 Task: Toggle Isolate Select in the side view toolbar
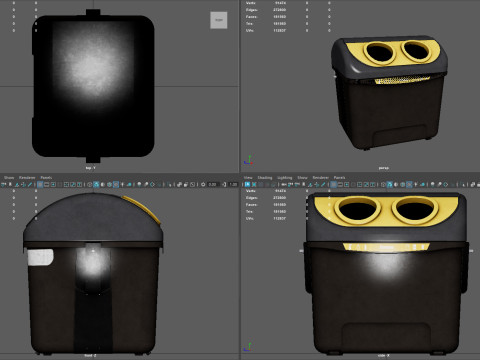pyautogui.click(x=463, y=184)
